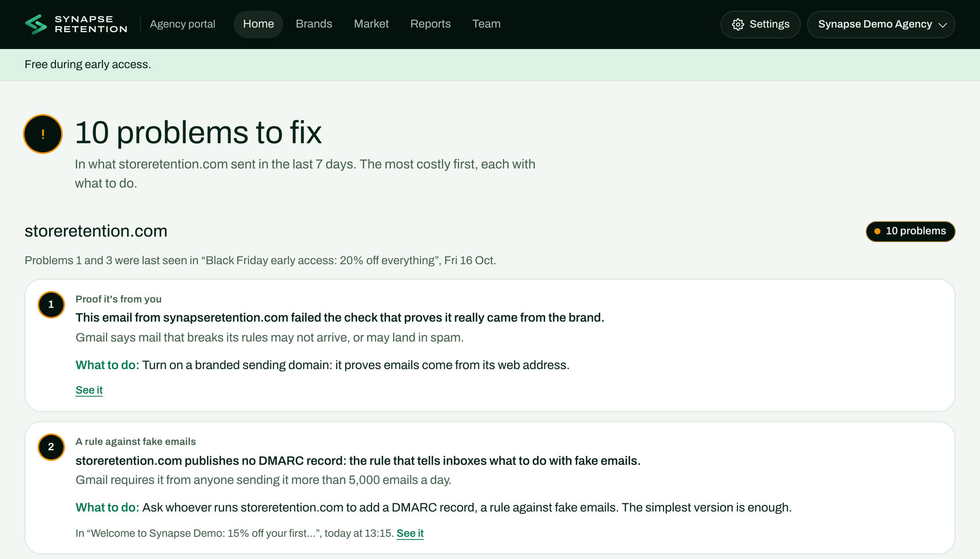Viewport: 980px width, 559px height.
Task: Click the Proof it's from you label
Action: coord(118,299)
